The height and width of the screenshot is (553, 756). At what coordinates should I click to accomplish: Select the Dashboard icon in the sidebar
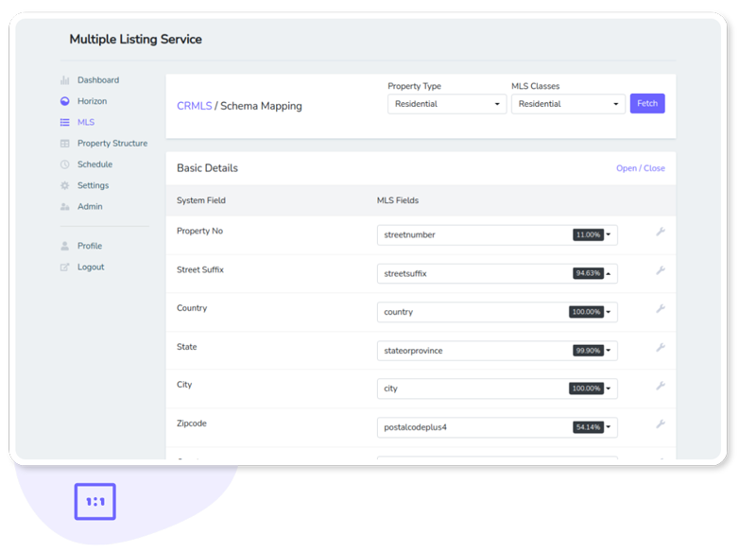(62, 79)
